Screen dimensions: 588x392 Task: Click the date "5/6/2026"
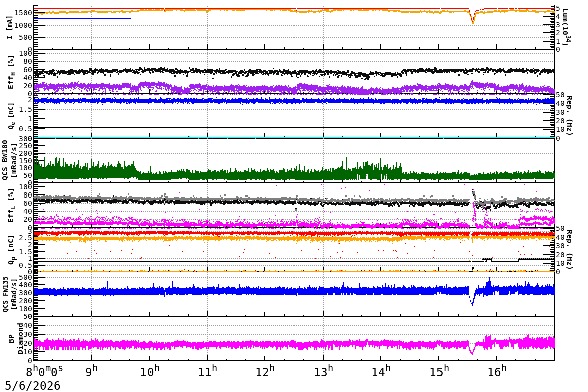(x=32, y=385)
